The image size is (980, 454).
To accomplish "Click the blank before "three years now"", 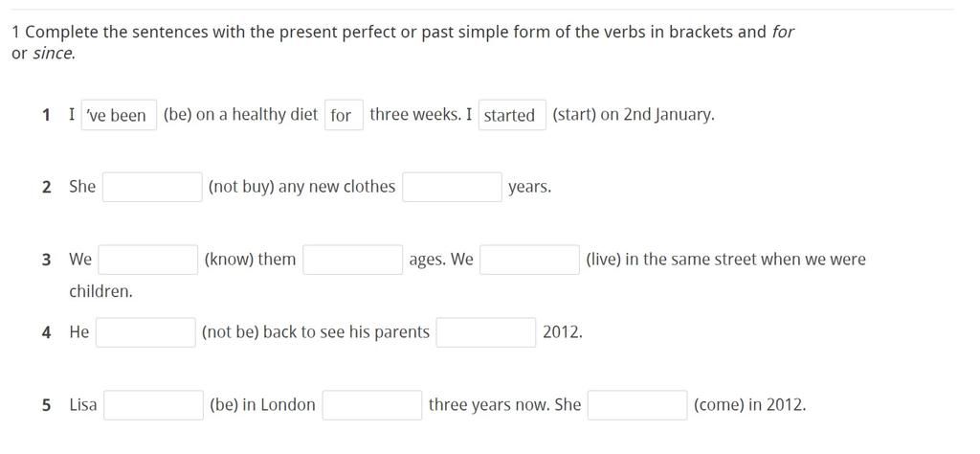I will [372, 405].
